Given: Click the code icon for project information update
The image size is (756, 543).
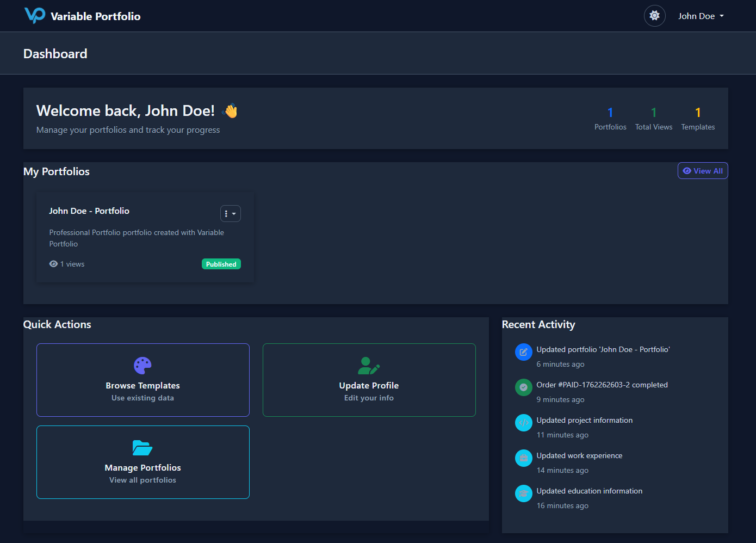Looking at the screenshot, I should coord(523,423).
